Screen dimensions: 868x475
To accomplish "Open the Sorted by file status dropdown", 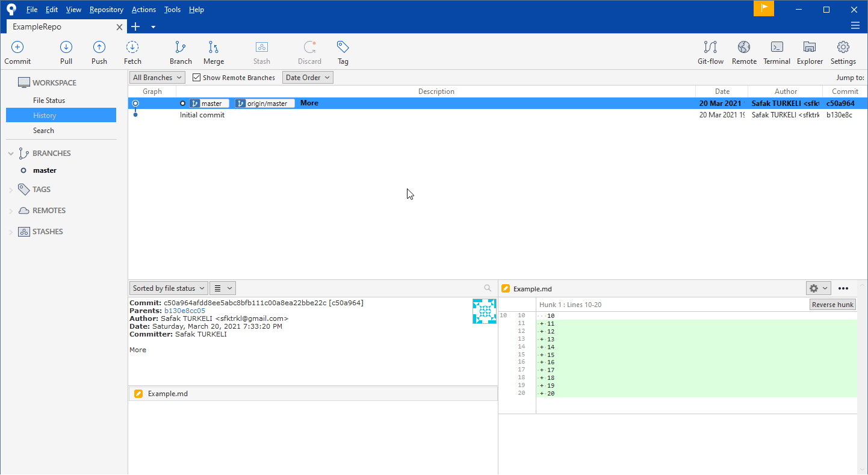I will (x=169, y=288).
